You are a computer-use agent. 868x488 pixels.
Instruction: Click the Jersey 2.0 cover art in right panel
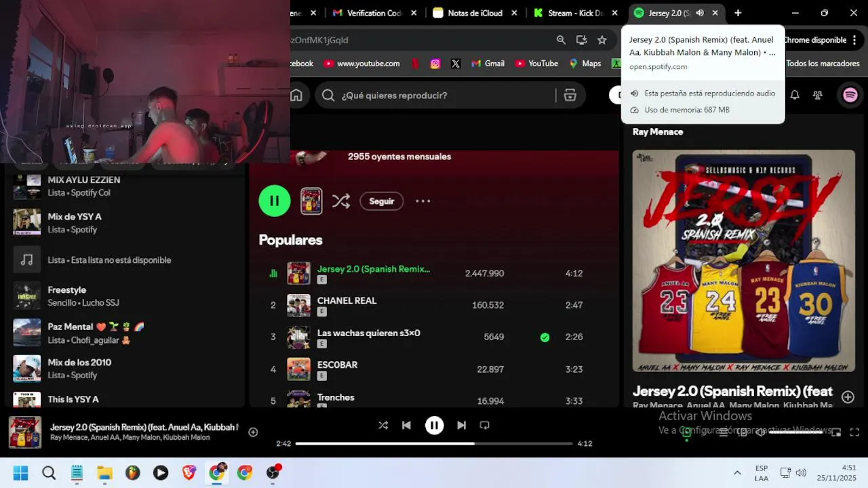click(x=744, y=261)
